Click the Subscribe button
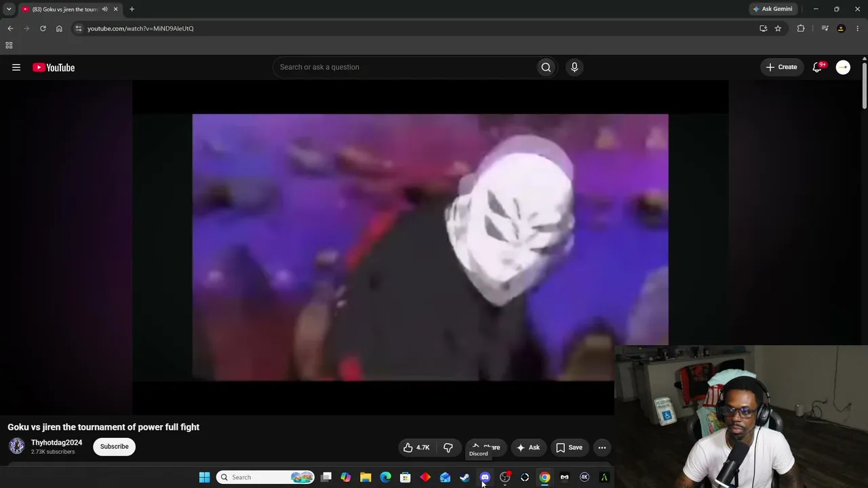The image size is (868, 488). point(114,447)
